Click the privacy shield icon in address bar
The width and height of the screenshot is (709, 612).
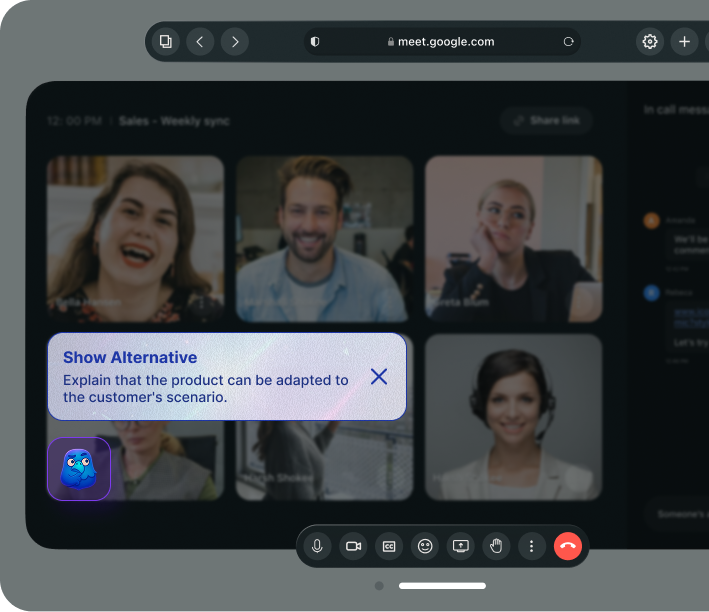click(315, 42)
